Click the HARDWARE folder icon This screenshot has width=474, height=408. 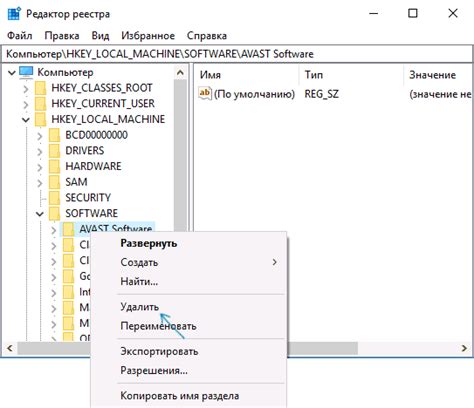pos(54,166)
